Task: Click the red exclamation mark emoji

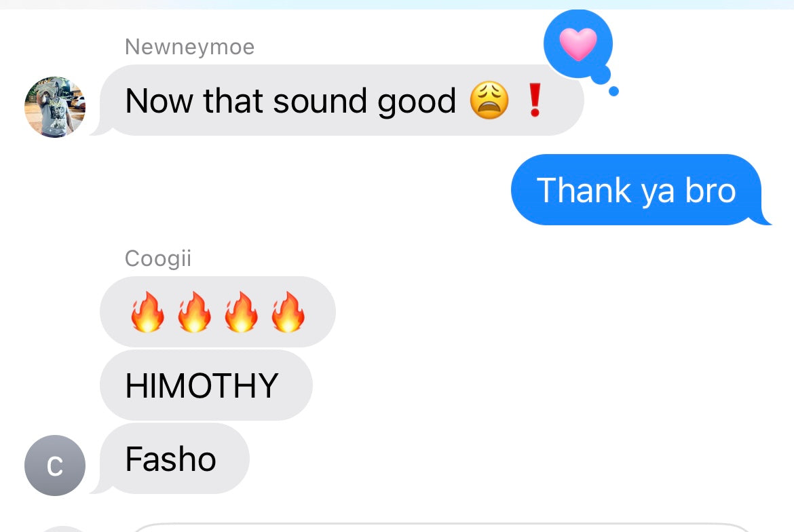Action: click(x=535, y=100)
